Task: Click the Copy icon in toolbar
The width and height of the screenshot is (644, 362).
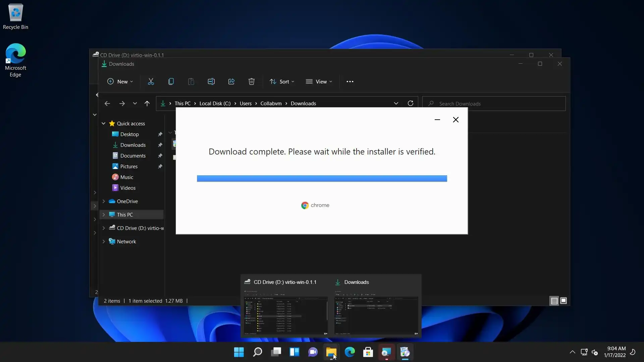Action: tap(171, 81)
